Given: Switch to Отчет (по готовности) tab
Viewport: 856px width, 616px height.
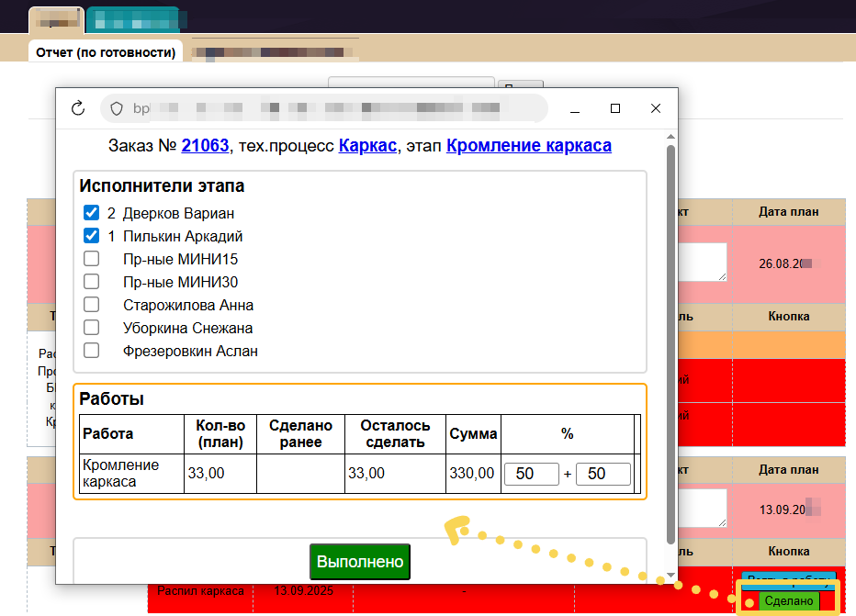Looking at the screenshot, I should pyautogui.click(x=106, y=52).
